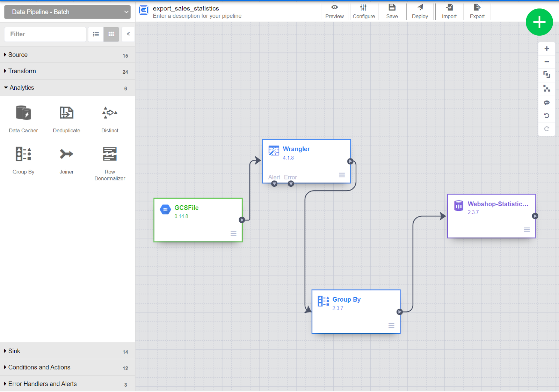Zoom in the pipeline canvas

[x=547, y=49]
